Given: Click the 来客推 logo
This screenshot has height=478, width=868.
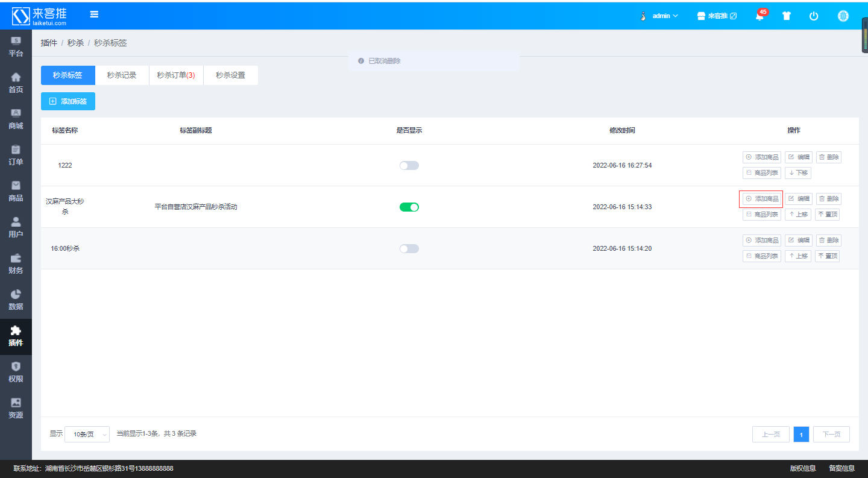Looking at the screenshot, I should [40, 16].
